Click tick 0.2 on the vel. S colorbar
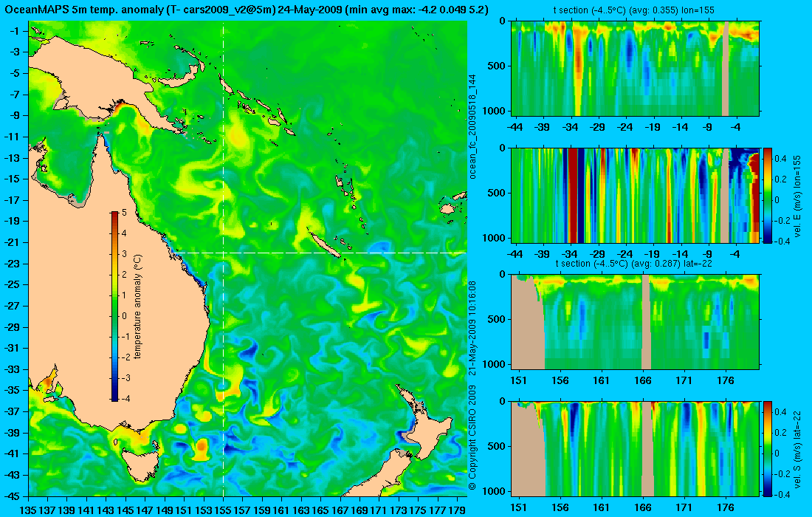Viewport: 812px width, 517px height. 780,433
